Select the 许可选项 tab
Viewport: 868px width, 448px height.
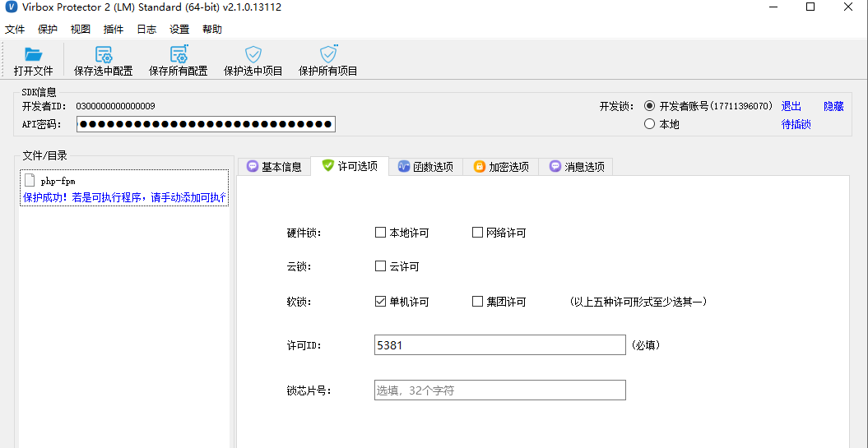click(350, 166)
